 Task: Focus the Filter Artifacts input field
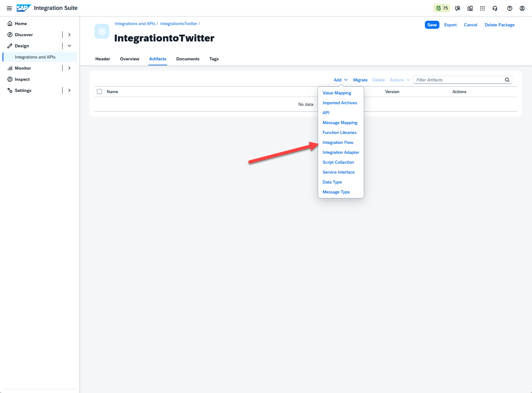click(459, 80)
